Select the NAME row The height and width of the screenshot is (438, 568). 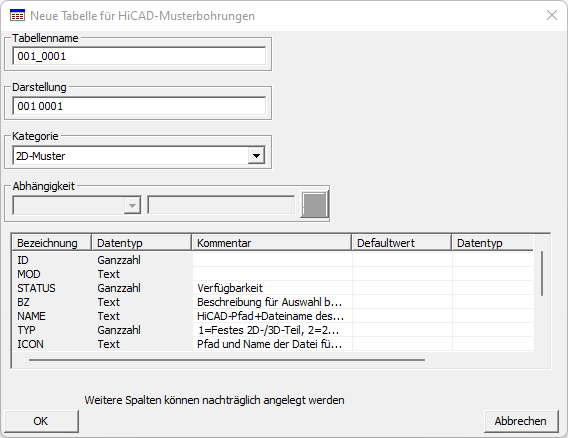(273, 316)
